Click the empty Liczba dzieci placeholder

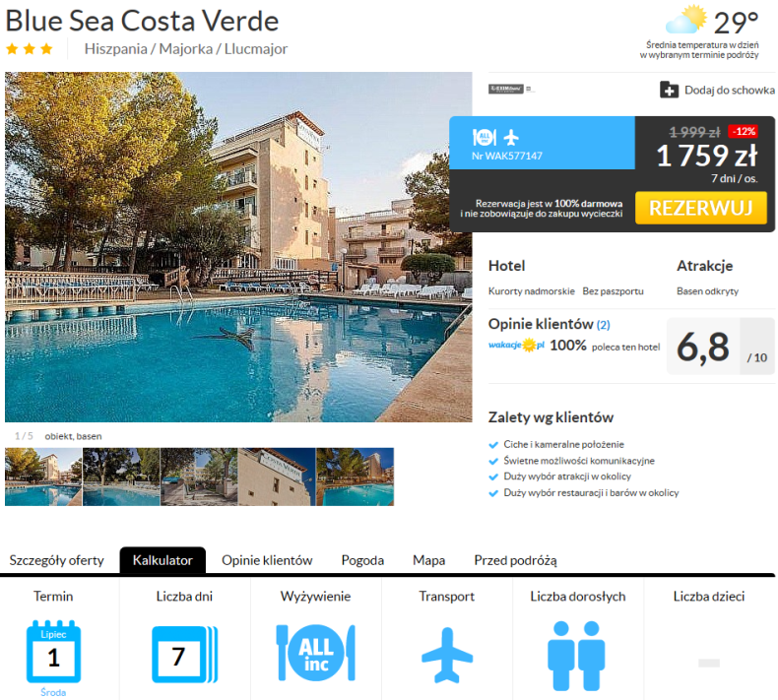(x=708, y=663)
